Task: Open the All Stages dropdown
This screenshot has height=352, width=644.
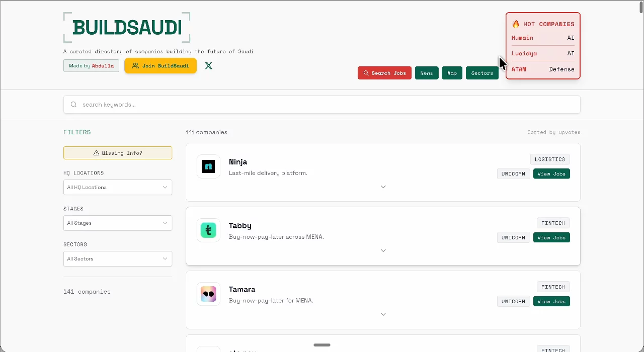Action: (x=118, y=223)
